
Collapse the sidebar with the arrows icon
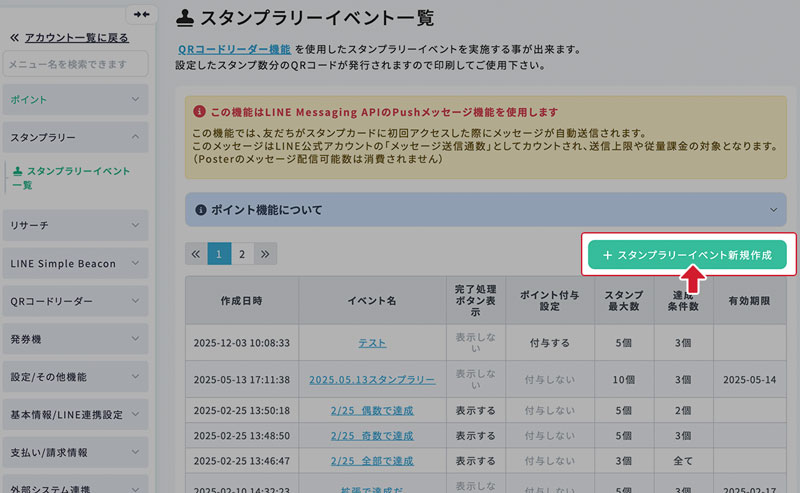point(141,14)
